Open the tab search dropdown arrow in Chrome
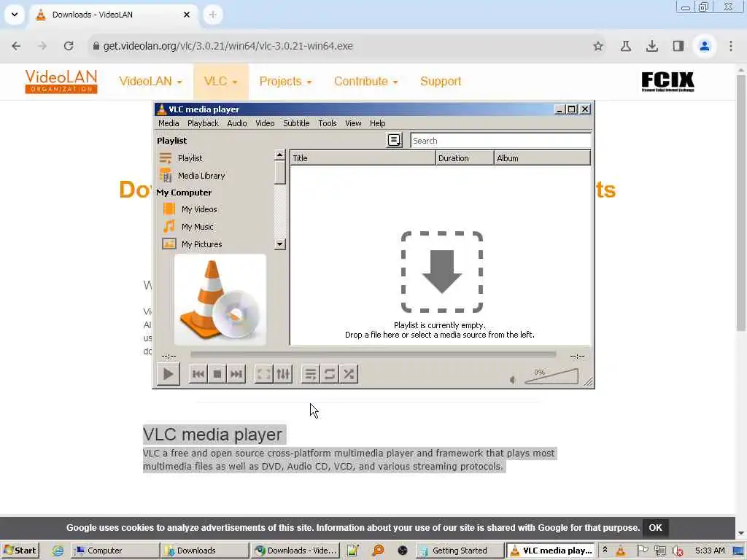This screenshot has width=747, height=560. tap(15, 15)
